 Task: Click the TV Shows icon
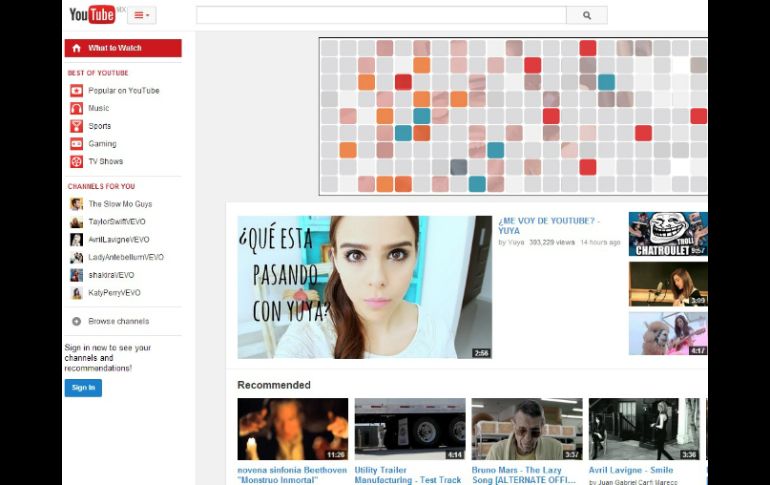(x=76, y=161)
